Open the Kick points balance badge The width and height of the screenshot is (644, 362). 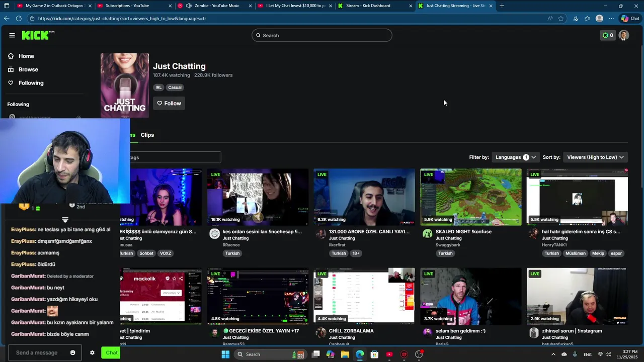608,35
